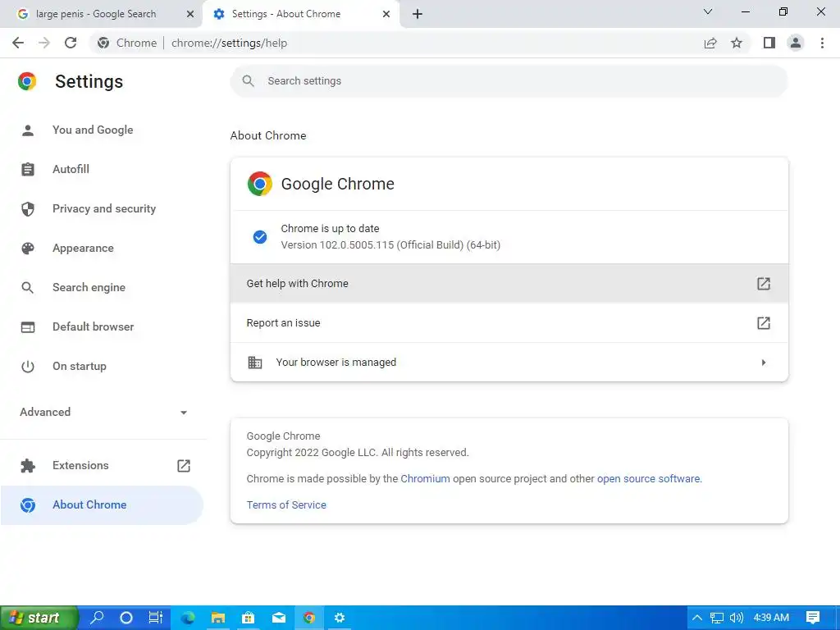The height and width of the screenshot is (630, 840).
Task: Close the Google Search tab
Action: pyautogui.click(x=189, y=14)
